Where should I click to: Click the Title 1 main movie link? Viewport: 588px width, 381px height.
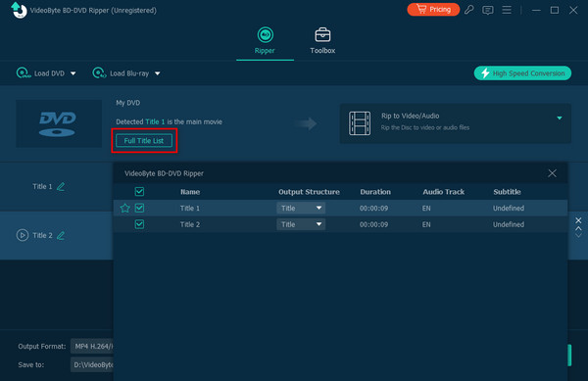155,121
